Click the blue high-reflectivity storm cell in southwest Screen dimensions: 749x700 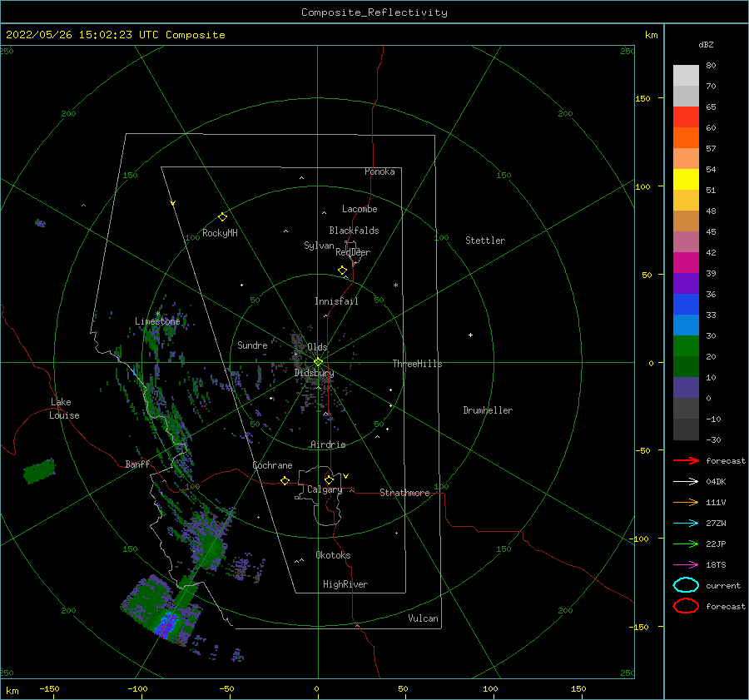point(167,624)
